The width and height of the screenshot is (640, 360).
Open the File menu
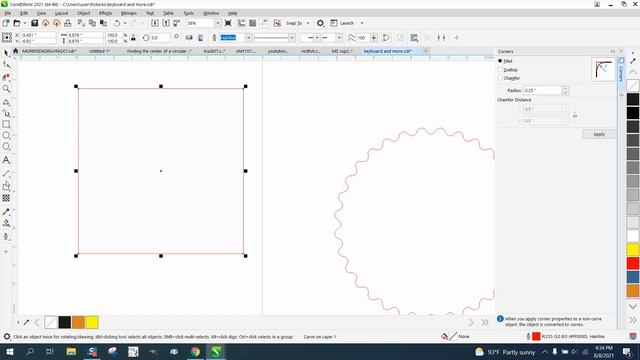coord(8,13)
